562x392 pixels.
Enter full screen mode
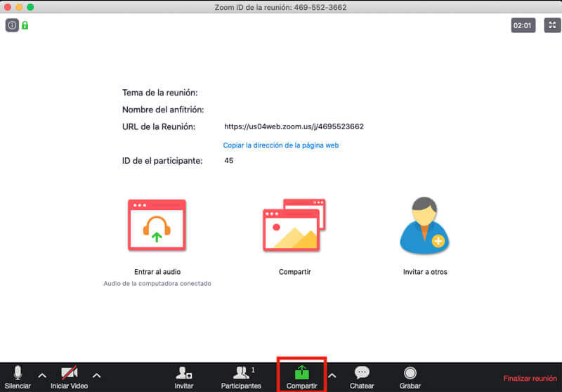tap(552, 25)
